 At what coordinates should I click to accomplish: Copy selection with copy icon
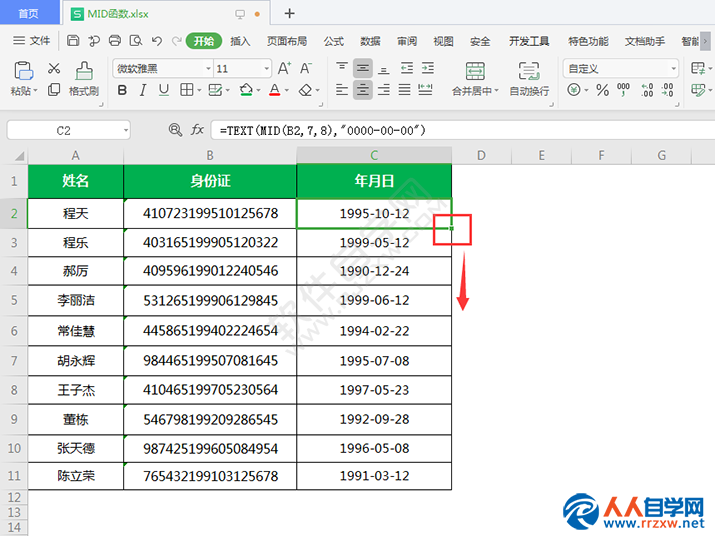point(54,89)
